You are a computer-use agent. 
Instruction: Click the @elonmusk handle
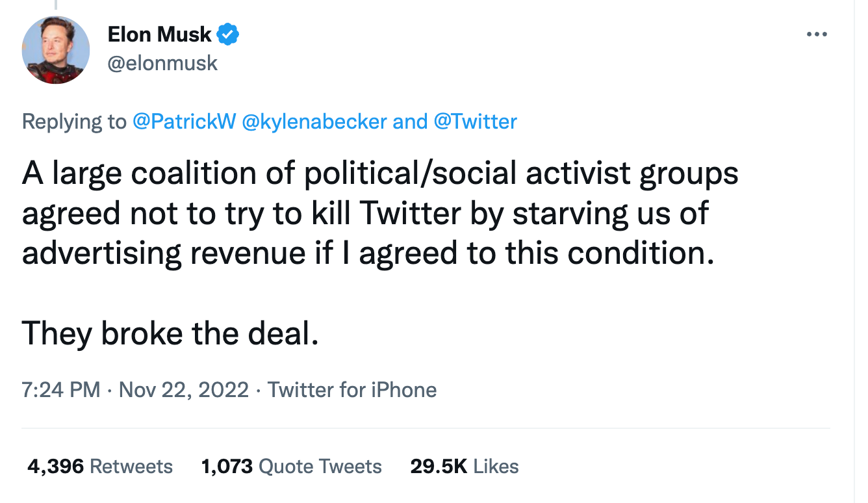coord(162,63)
